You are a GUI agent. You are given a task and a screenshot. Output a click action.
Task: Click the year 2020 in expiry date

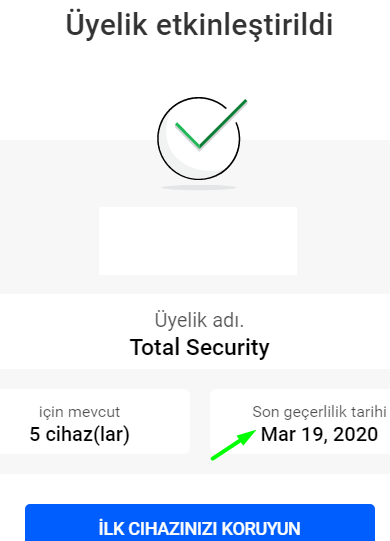355,434
